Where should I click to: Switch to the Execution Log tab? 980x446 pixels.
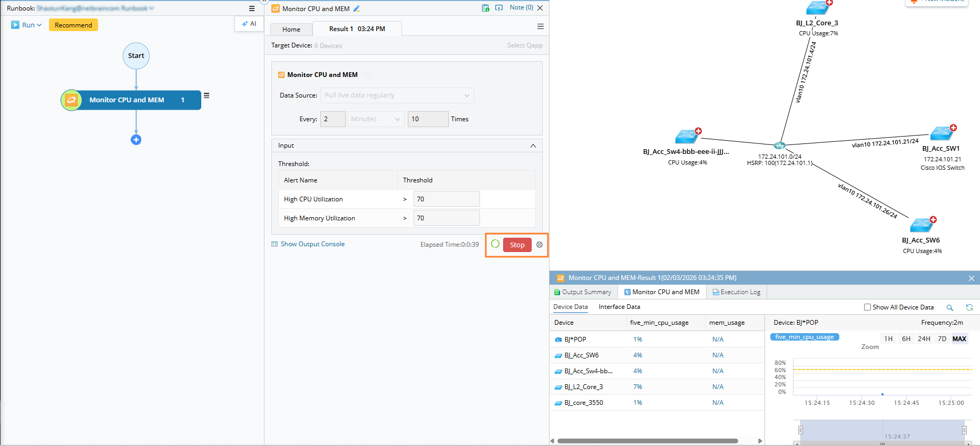point(737,292)
